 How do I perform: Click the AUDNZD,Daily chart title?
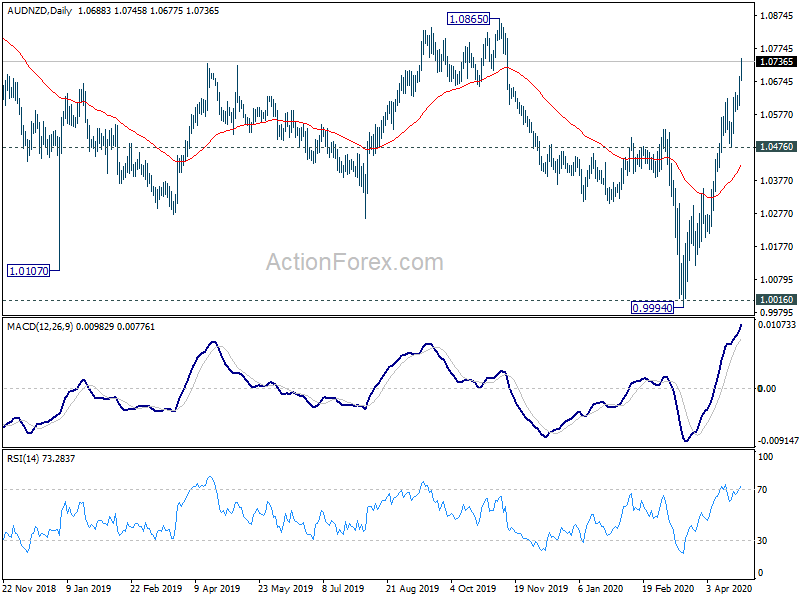tap(40, 10)
